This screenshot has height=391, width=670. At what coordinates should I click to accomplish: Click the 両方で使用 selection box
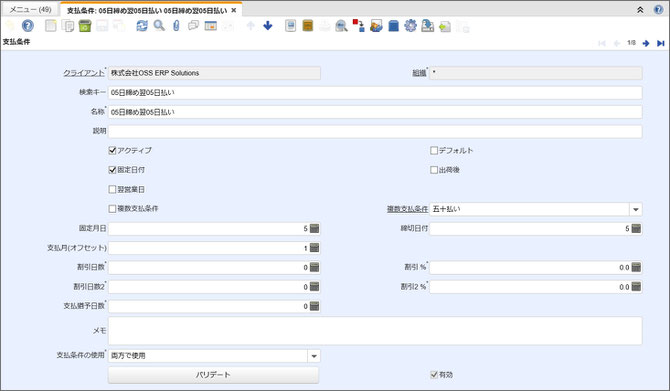[208, 356]
